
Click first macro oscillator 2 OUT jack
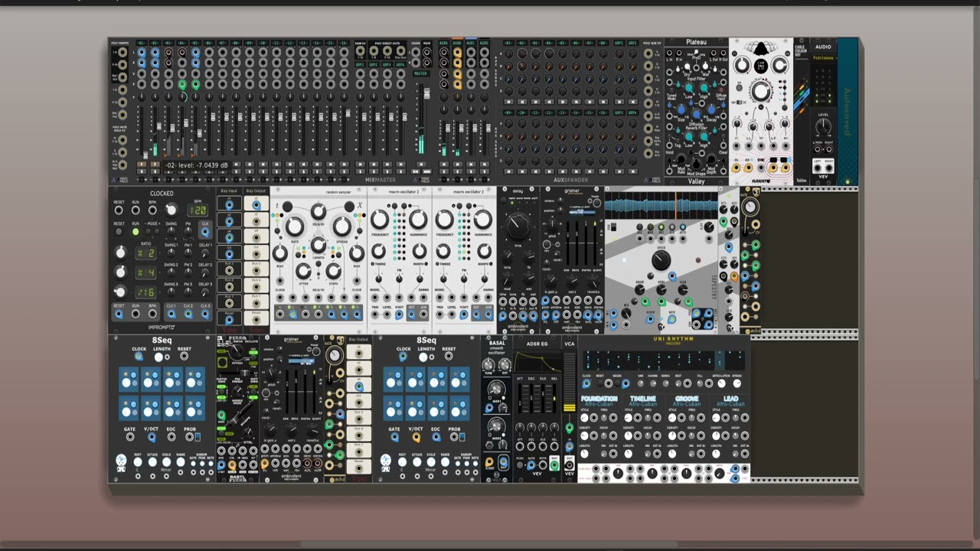tap(411, 314)
